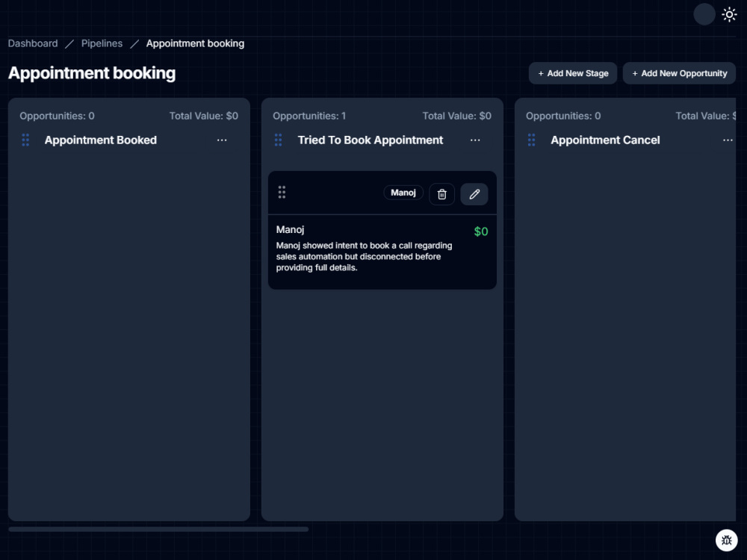Viewport: 747px width, 560px height.
Task: Click Opportunities: 0 in Appointment Cancel column
Action: coord(563,116)
